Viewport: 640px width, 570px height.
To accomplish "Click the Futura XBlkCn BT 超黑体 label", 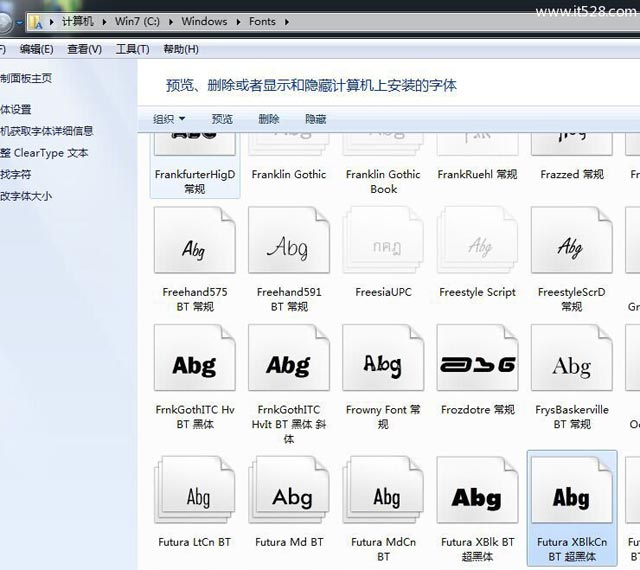I will tap(572, 549).
